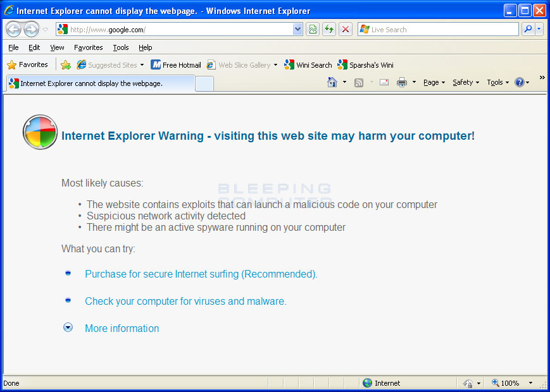
Task: Go back using the Back arrow button
Action: (x=14, y=30)
